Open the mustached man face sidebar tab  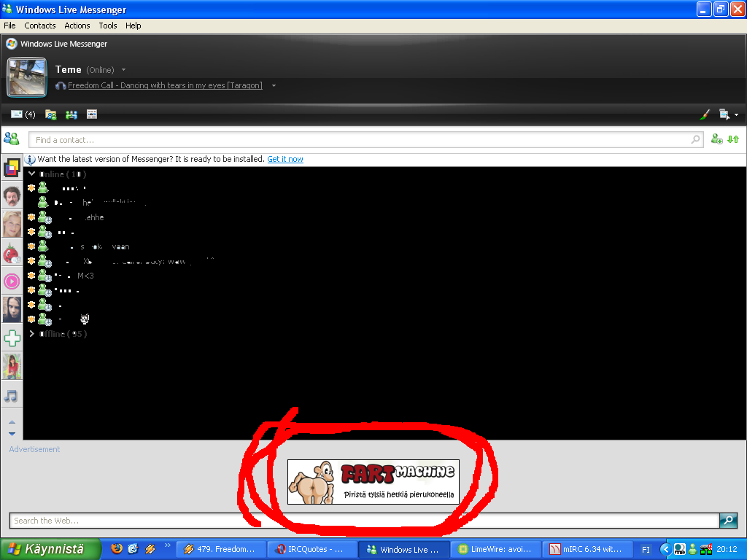(12, 195)
